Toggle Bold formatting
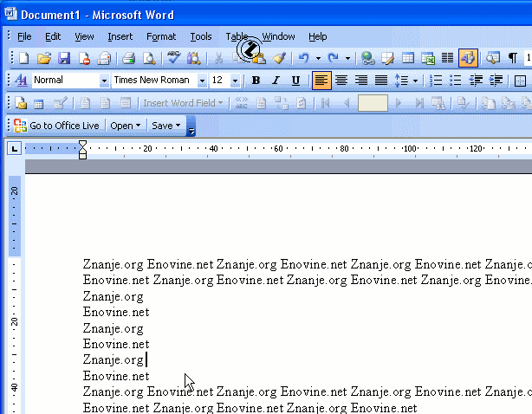The width and height of the screenshot is (532, 414). point(256,81)
